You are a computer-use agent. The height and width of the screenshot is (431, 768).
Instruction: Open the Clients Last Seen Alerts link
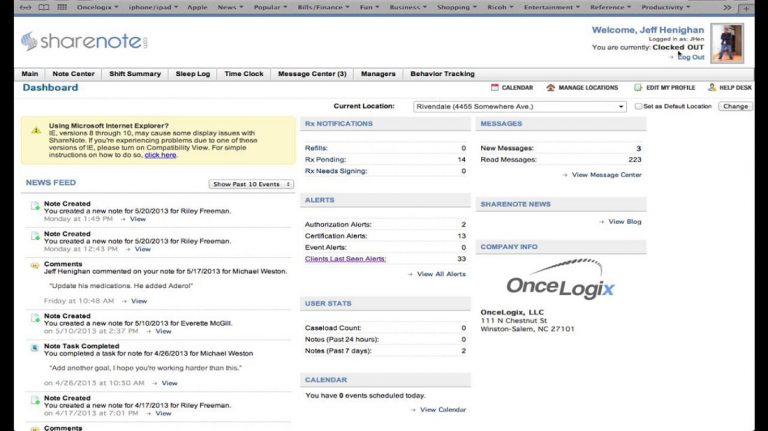345,259
